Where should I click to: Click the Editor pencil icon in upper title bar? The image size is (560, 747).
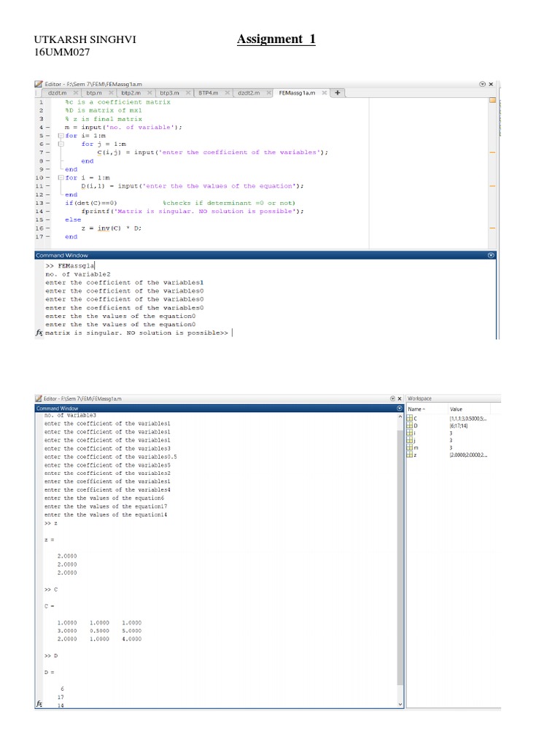[39, 84]
